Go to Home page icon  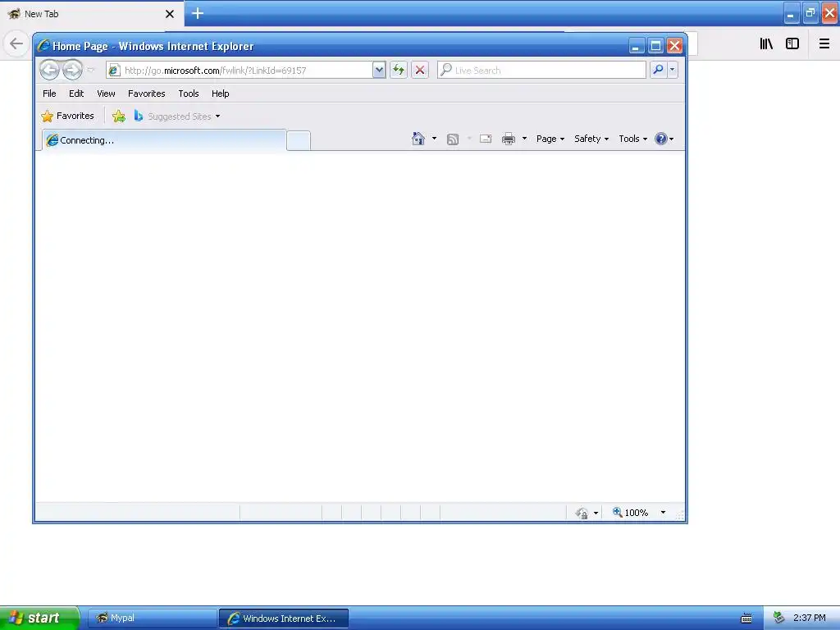point(418,139)
